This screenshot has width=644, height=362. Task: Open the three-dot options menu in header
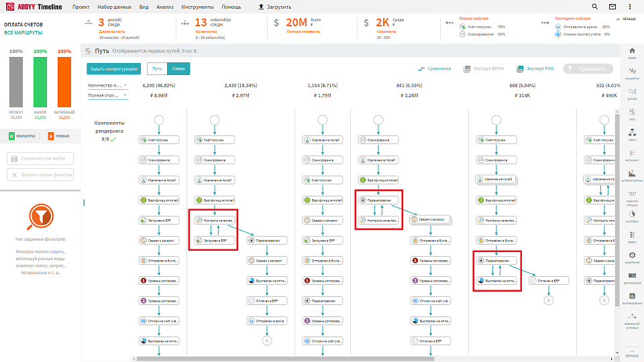[x=630, y=7]
